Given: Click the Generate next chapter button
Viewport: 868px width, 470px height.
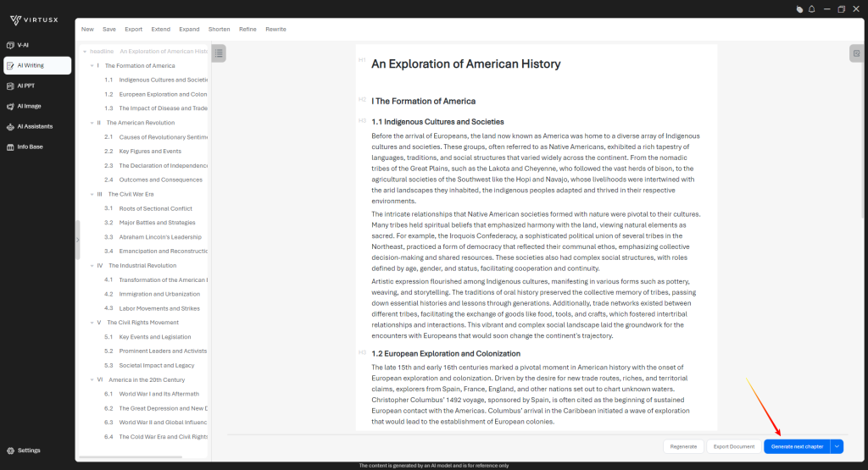Looking at the screenshot, I should (797, 446).
